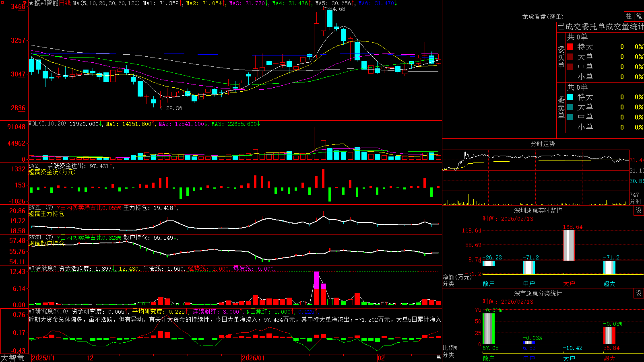644x362 pixels.
Task: Open 设 settings for 深圳超赢实时监控
Action: click(x=639, y=210)
